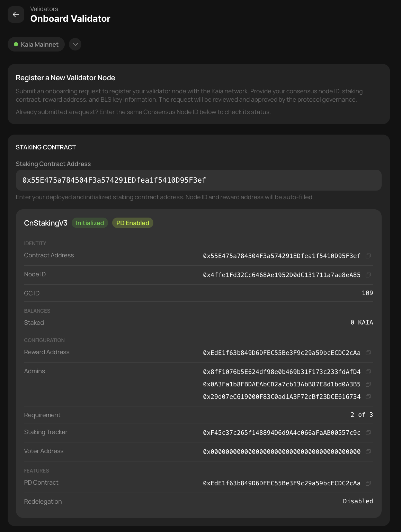Copy the second Admins address ending 0A3B5
This screenshot has height=532, width=401.
point(368,384)
